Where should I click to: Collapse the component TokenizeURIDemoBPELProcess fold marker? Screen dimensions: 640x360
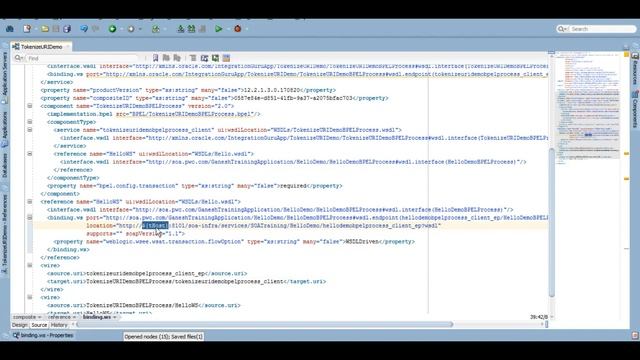pyautogui.click(x=30, y=106)
